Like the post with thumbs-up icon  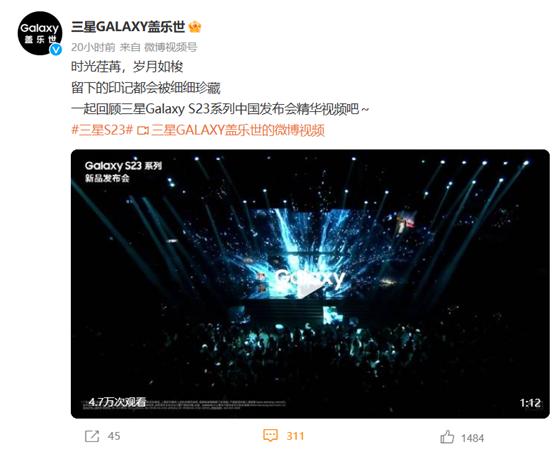pos(447,437)
